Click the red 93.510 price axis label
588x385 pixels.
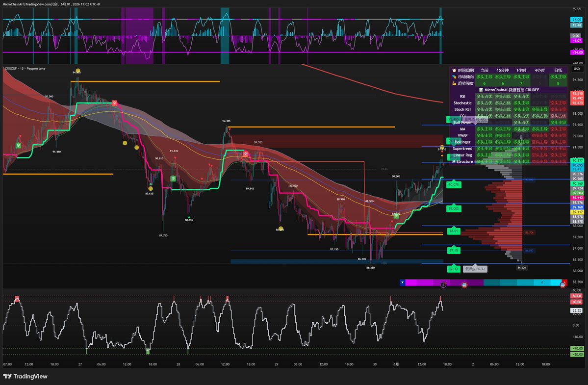577,93
